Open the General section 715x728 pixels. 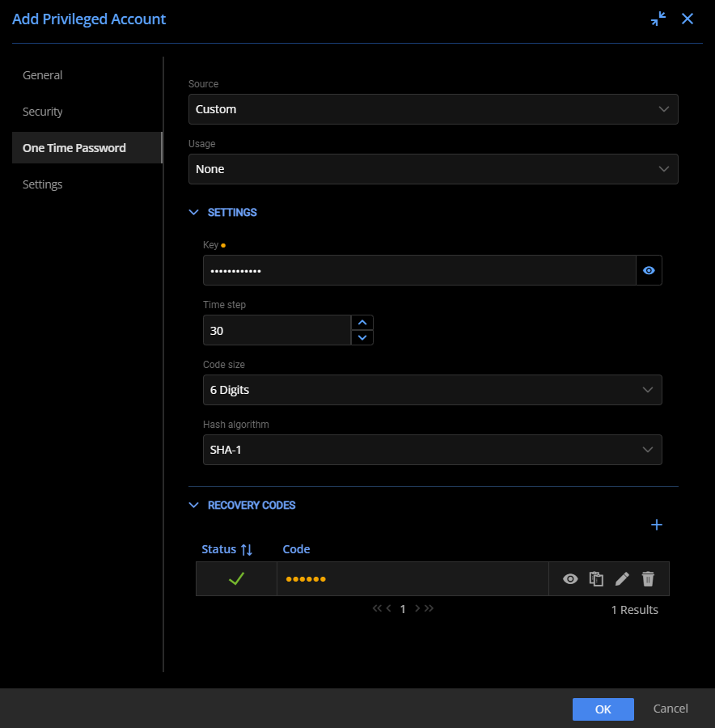[x=42, y=74]
